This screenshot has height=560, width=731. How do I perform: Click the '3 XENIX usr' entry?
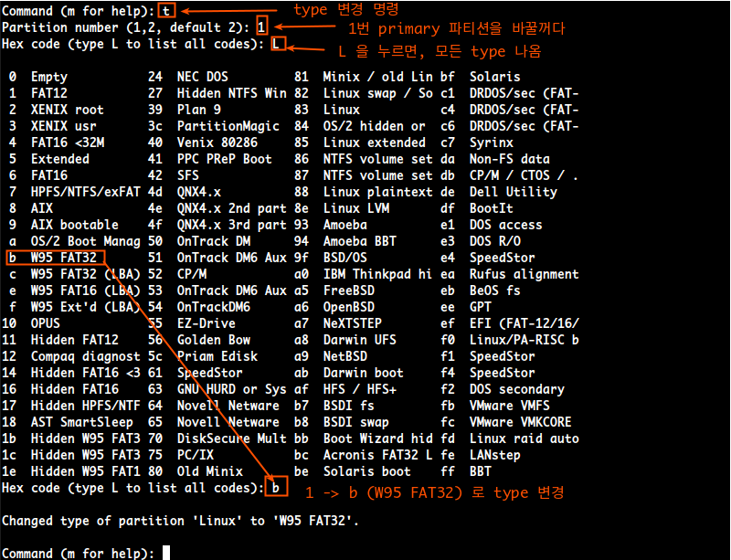coord(53,126)
